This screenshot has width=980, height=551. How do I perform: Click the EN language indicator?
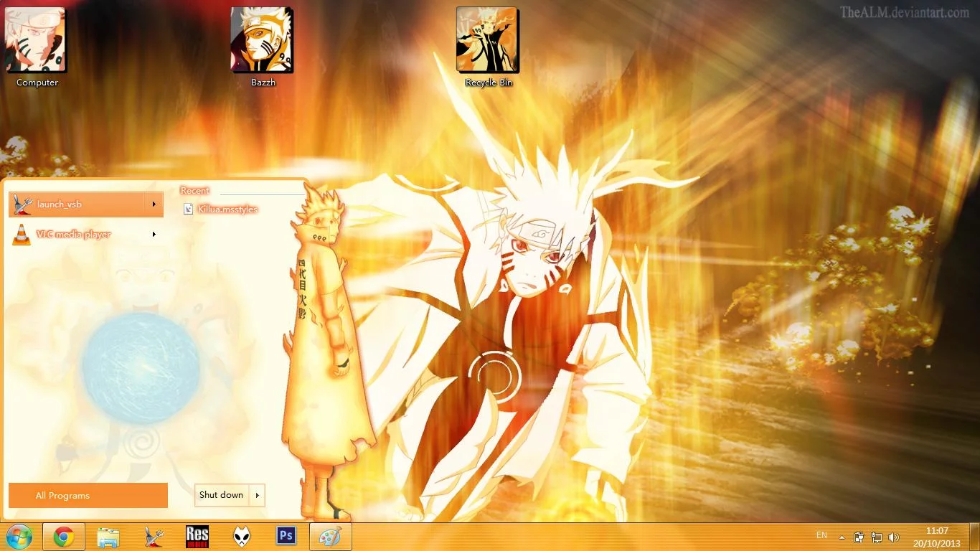point(821,535)
